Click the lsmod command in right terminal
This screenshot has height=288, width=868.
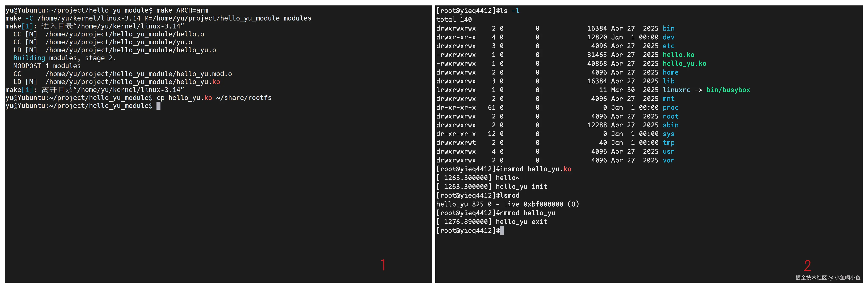coord(509,196)
